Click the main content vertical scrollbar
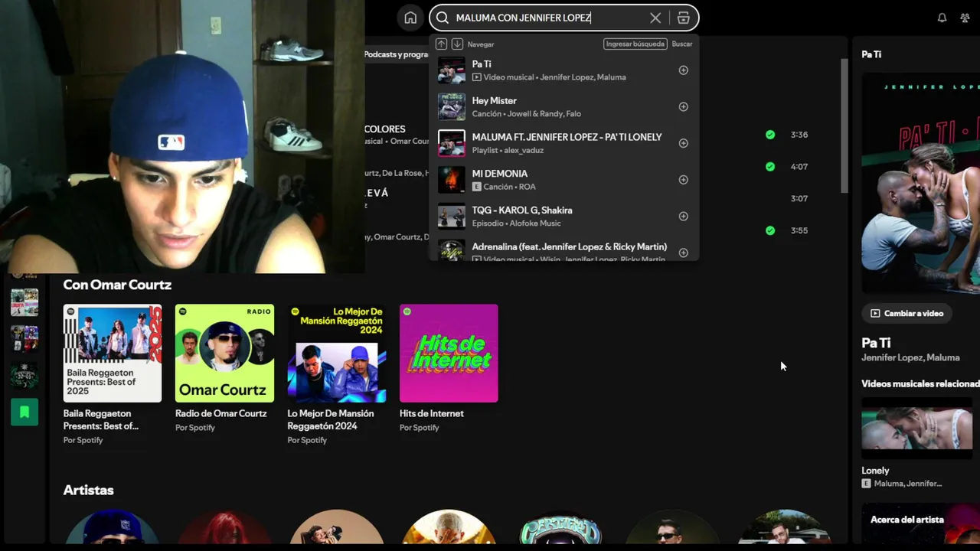 [844, 126]
